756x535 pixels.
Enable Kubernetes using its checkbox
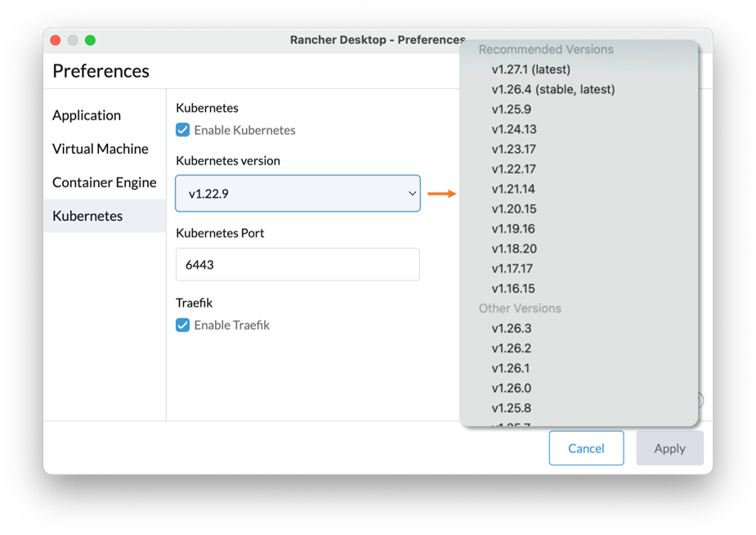(x=181, y=129)
